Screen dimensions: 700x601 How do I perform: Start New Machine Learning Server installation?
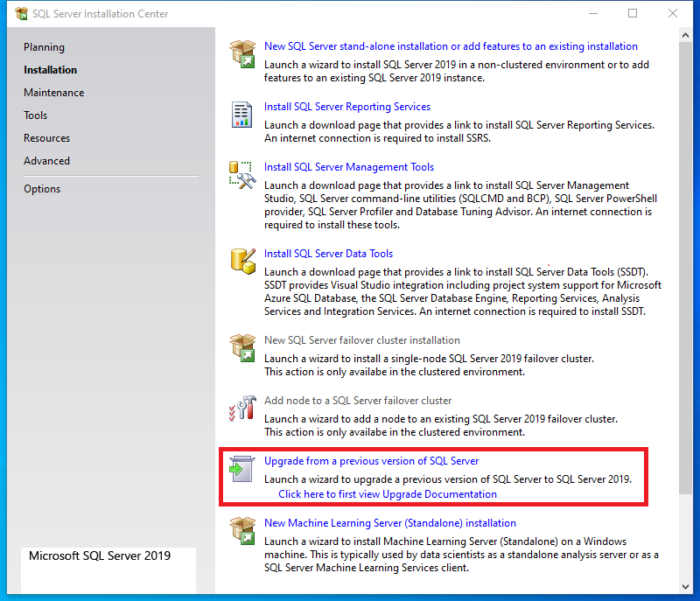389,522
